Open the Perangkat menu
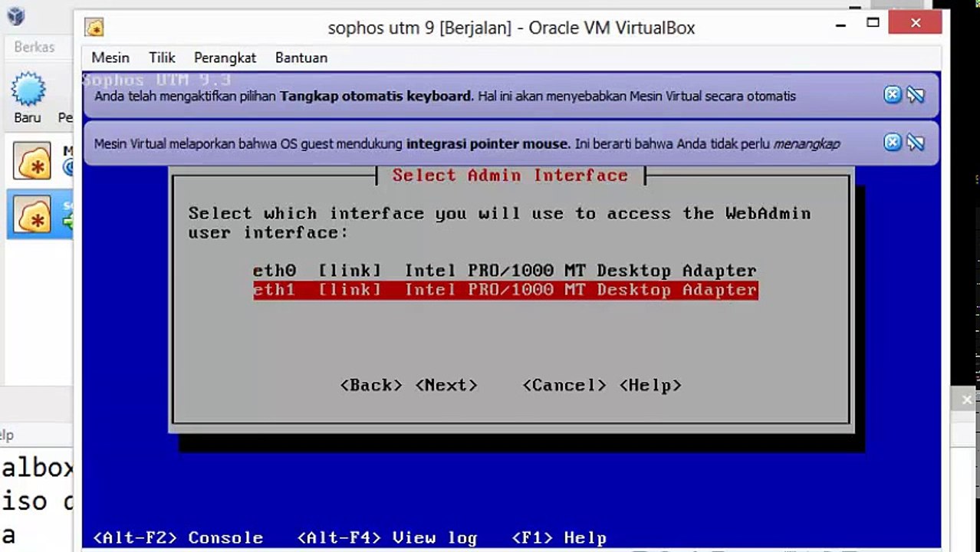 coord(225,58)
